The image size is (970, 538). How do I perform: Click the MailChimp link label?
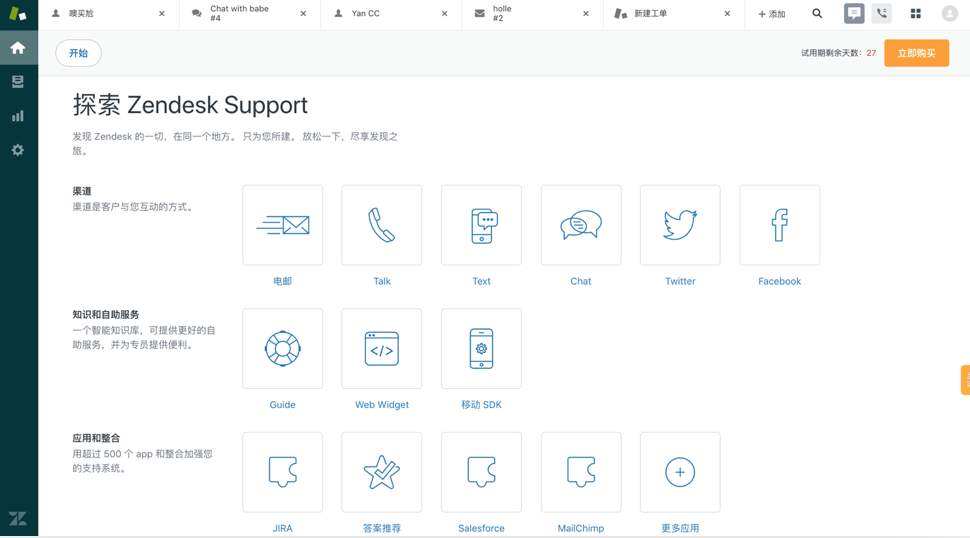tap(581, 529)
